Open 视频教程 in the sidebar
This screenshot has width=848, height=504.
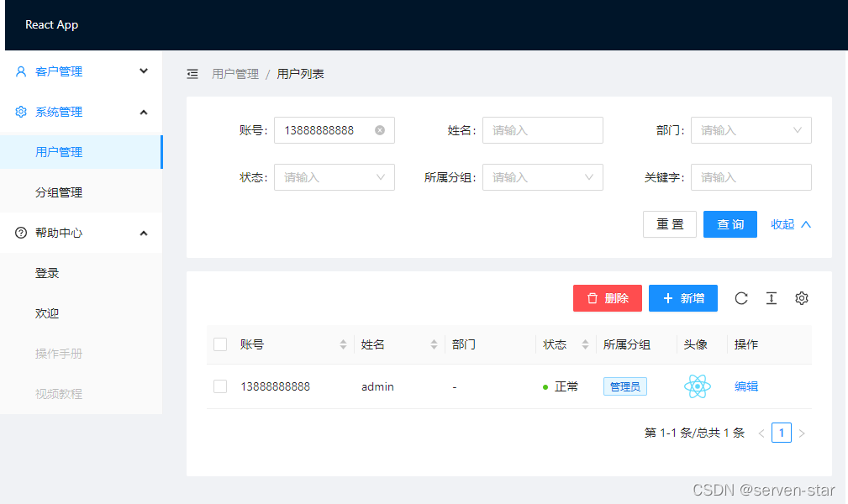pyautogui.click(x=82, y=394)
